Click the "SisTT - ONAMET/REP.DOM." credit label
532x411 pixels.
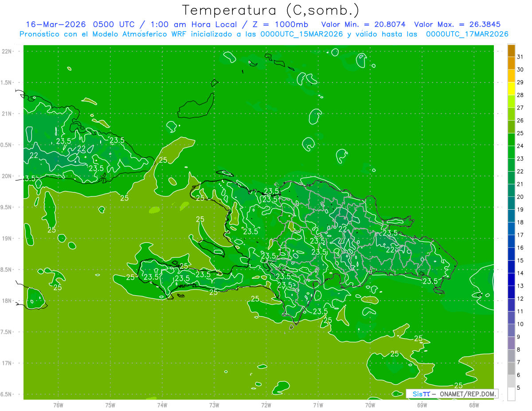pyautogui.click(x=452, y=394)
